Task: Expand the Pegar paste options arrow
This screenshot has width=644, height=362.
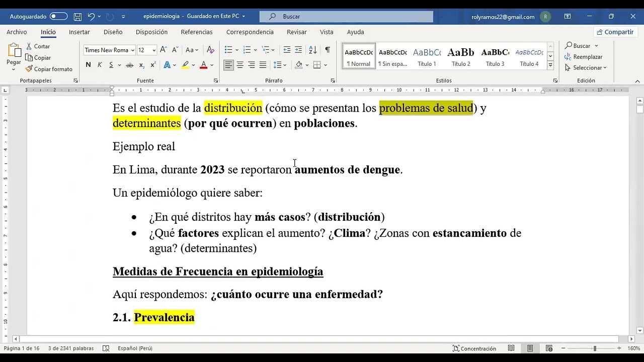Action: tap(14, 69)
